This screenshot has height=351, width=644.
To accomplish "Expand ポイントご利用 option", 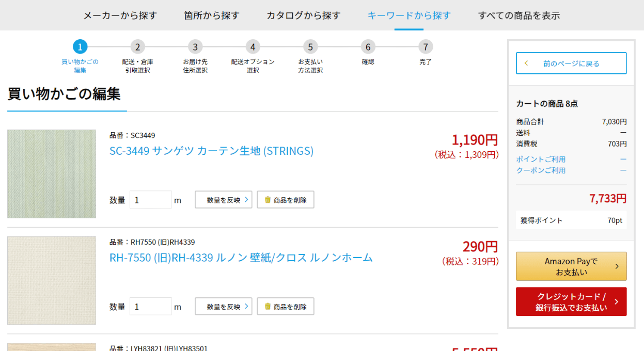I will click(541, 159).
